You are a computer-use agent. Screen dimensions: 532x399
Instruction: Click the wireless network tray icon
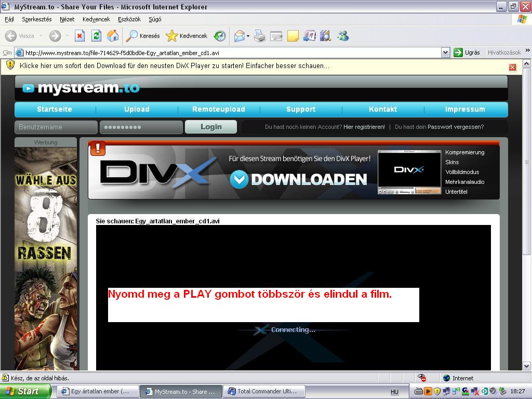click(x=456, y=391)
